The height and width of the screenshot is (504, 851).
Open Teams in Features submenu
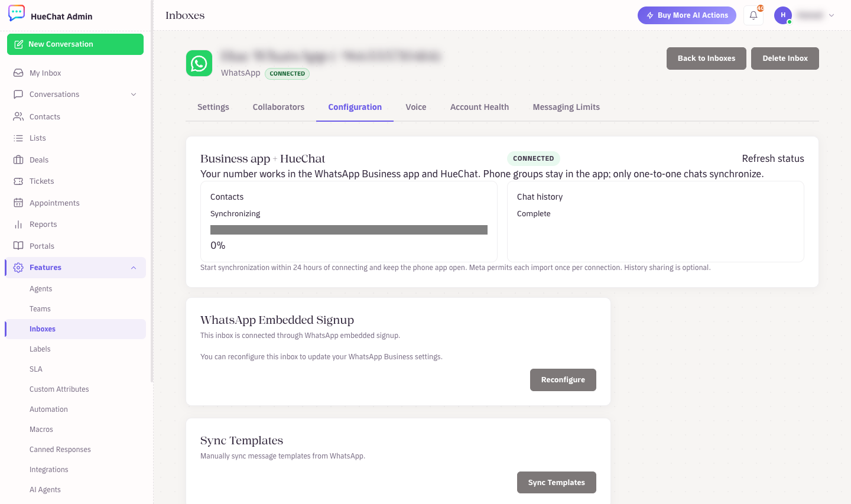40,309
